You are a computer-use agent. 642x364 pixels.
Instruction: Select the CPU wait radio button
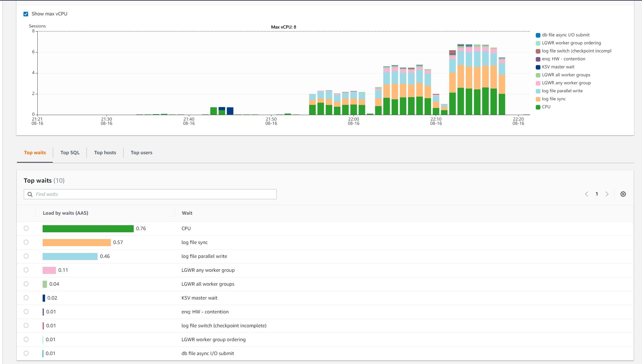pos(26,228)
